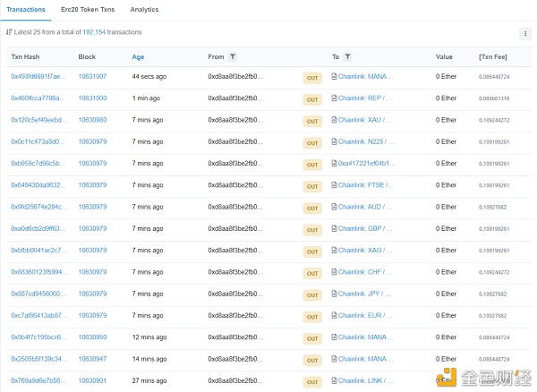
Task: Click contract icon beside Chainlink: LINK
Action: pyautogui.click(x=334, y=380)
